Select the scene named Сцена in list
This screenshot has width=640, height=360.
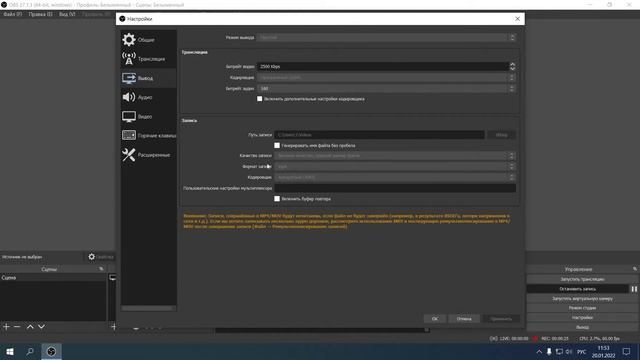(x=53, y=278)
